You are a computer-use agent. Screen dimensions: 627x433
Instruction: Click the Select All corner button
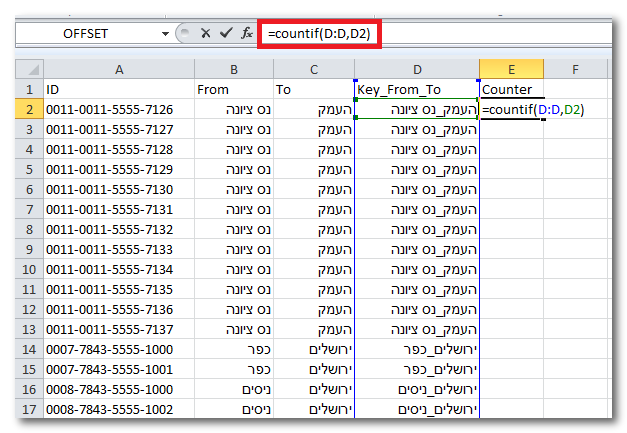pyautogui.click(x=29, y=69)
